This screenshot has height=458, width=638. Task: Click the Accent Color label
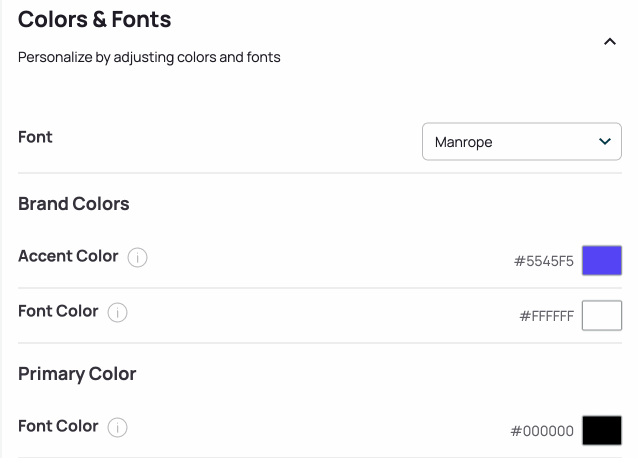coord(68,256)
